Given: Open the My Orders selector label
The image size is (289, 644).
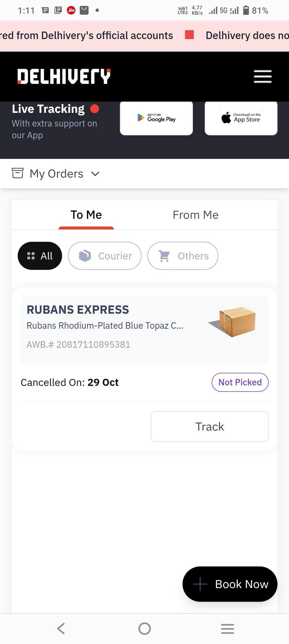Looking at the screenshot, I should pos(56,174).
